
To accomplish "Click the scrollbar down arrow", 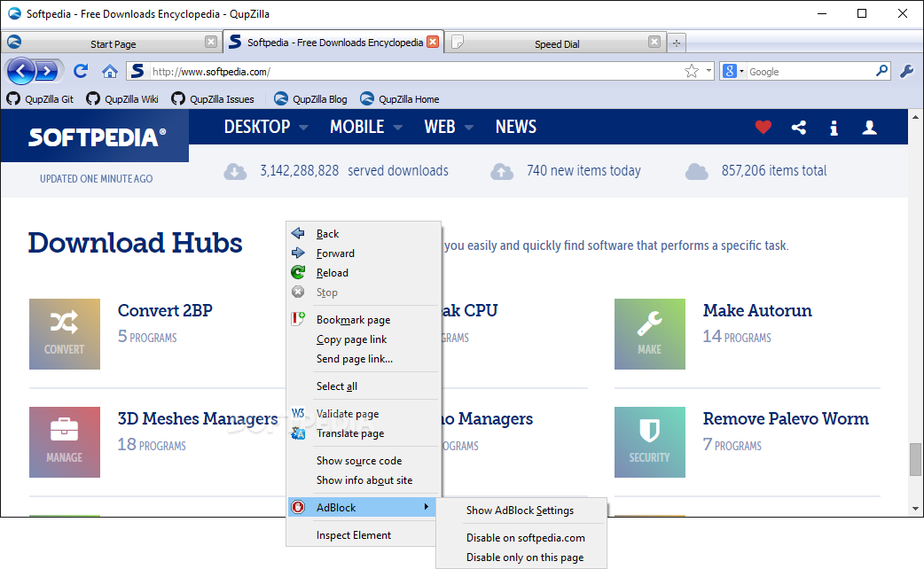I will tap(915, 509).
